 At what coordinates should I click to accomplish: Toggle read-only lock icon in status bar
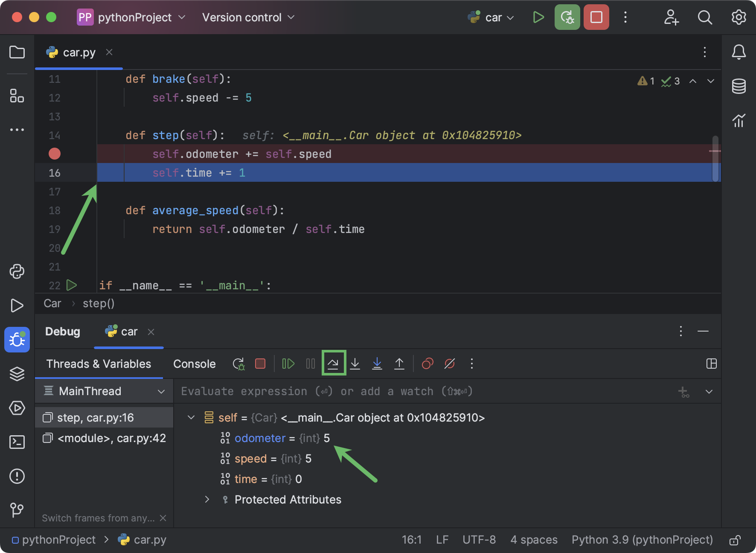pos(735,540)
